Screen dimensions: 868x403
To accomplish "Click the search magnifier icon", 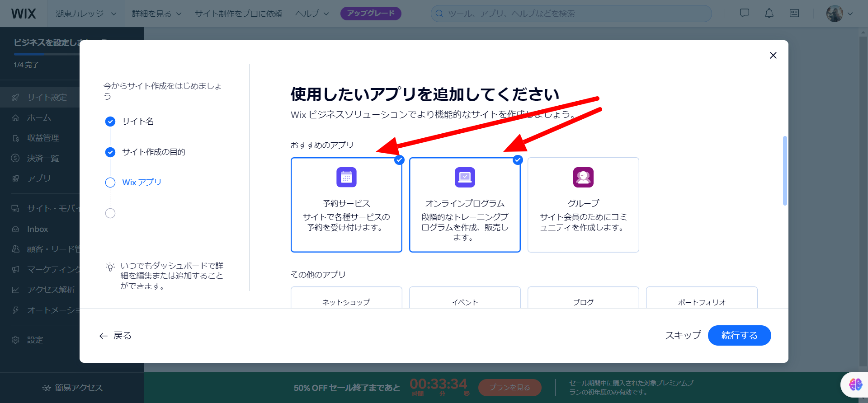I will tap(439, 14).
